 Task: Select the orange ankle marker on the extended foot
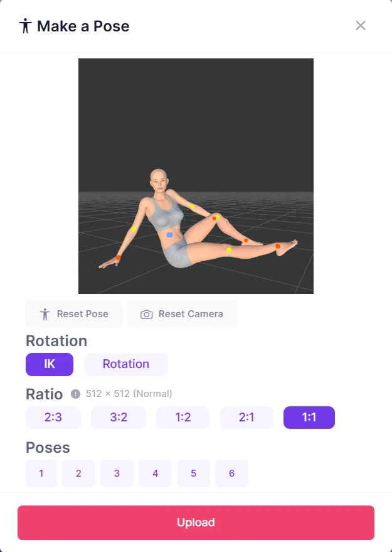277,246
